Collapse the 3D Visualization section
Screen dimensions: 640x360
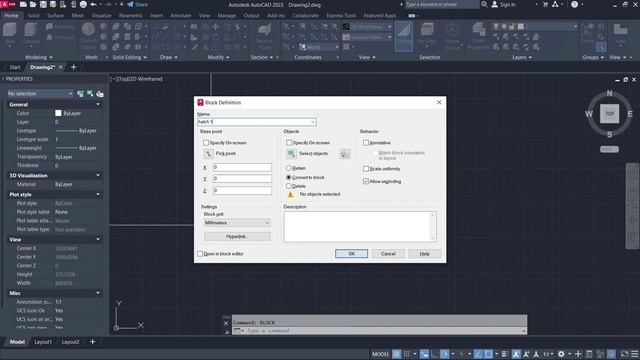(x=98, y=176)
